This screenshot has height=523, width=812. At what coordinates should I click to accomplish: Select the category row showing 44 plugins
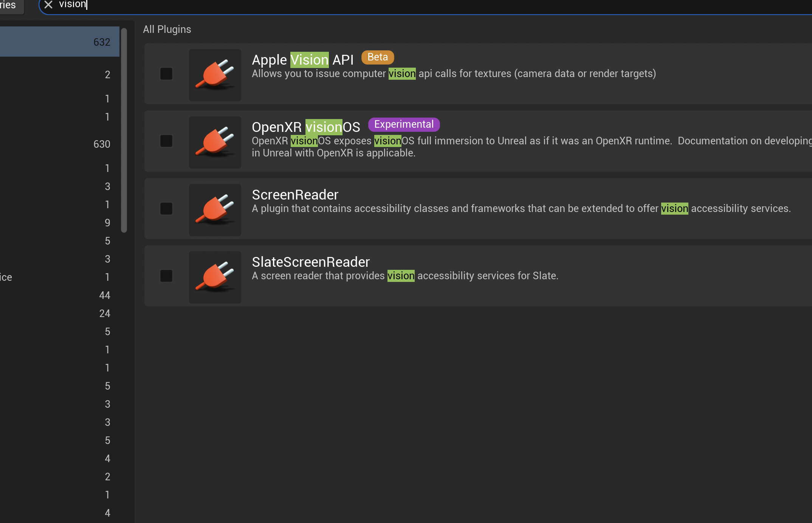click(60, 295)
